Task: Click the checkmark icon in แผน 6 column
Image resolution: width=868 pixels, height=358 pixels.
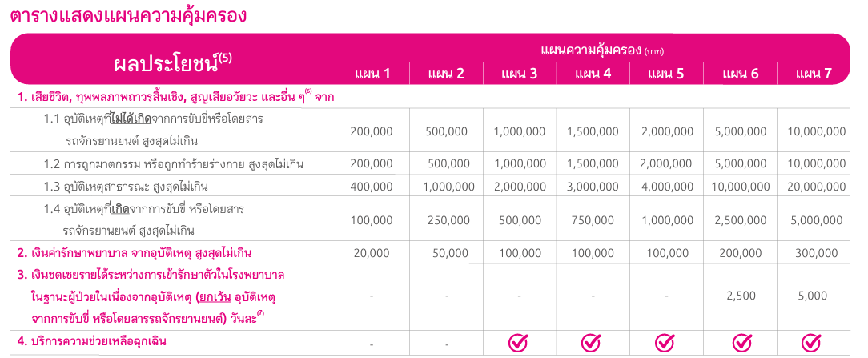Action: coord(740,343)
